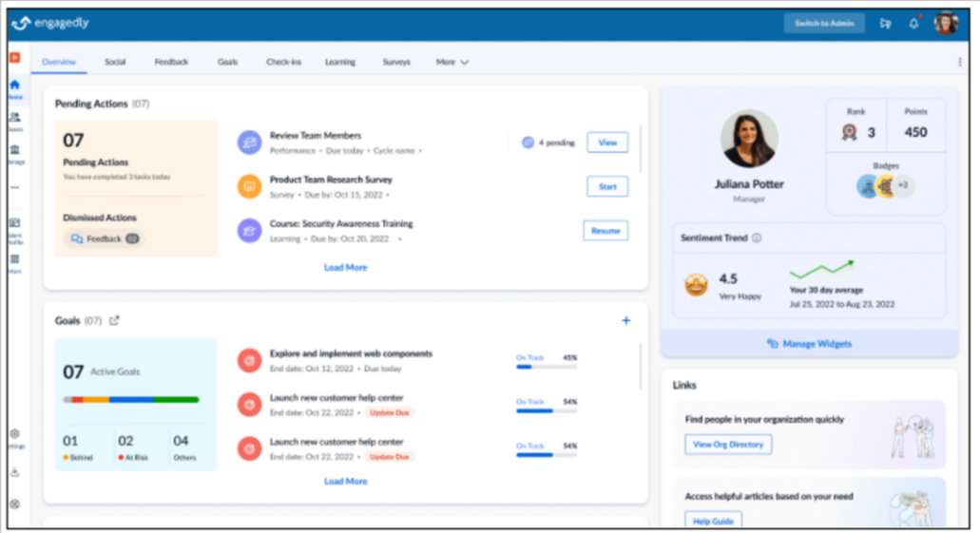
Task: Click the download icon in sidebar
Action: 14,472
